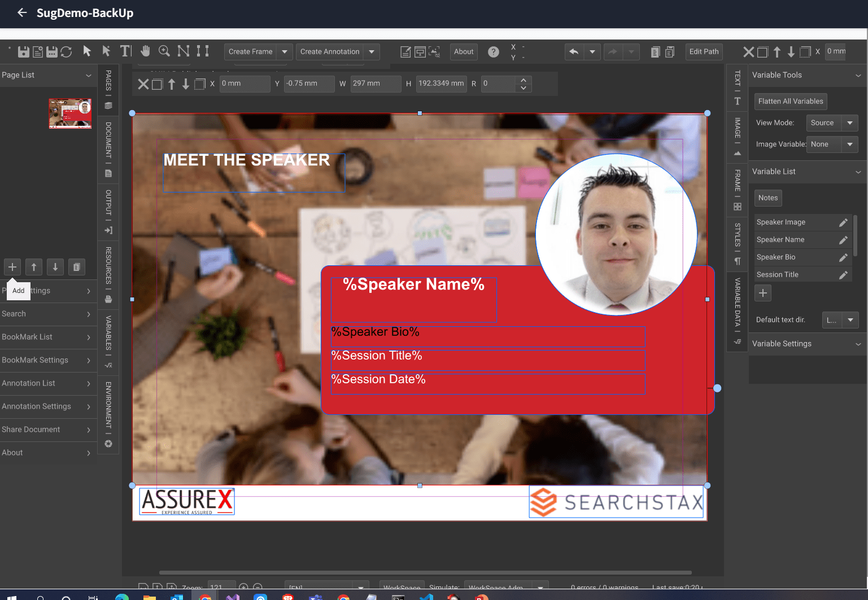Click the Add page plus icon
Image resolution: width=868 pixels, height=600 pixels.
point(12,267)
